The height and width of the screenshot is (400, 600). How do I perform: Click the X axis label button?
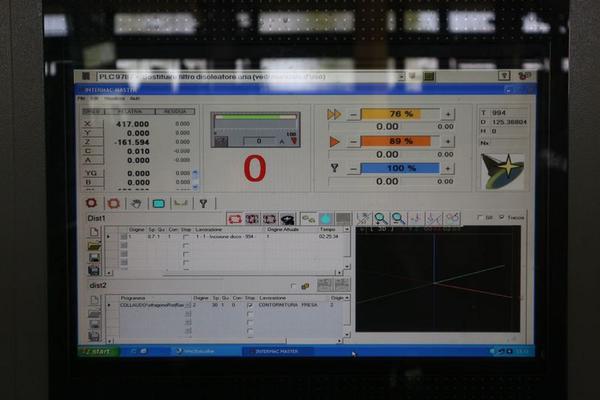92,124
